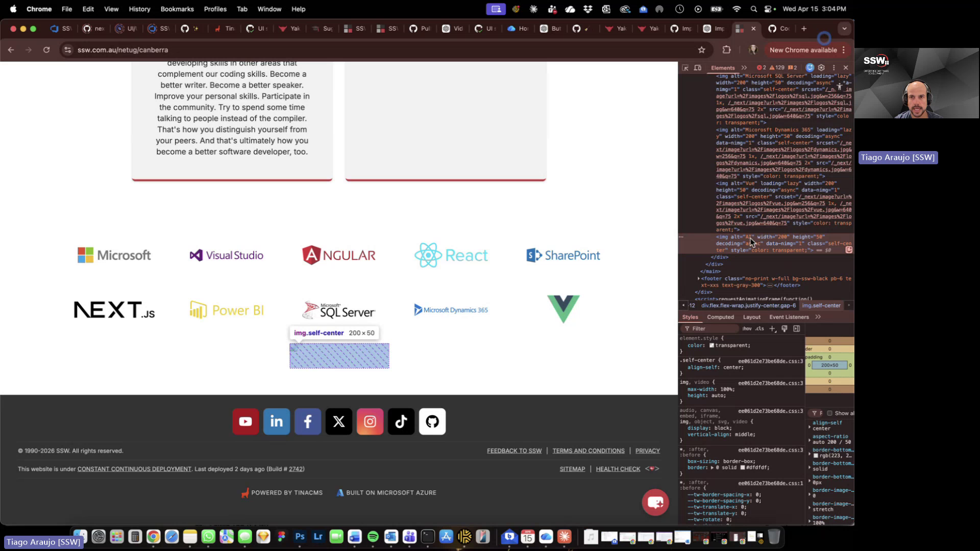Open the rendering emulations brush icon in Styles
This screenshot has width=980, height=551.
pos(785,329)
